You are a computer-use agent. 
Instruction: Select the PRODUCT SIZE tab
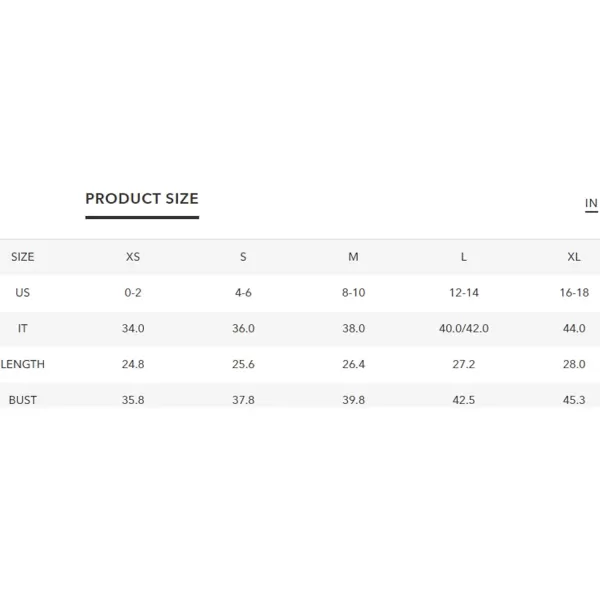point(142,199)
